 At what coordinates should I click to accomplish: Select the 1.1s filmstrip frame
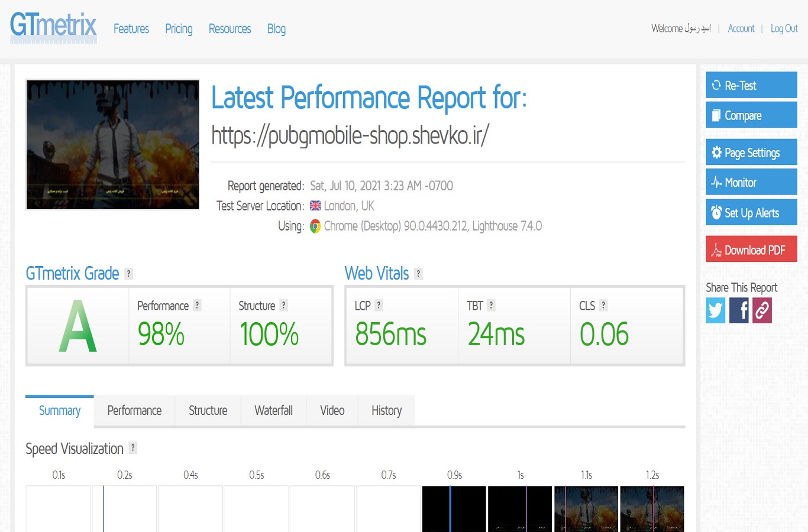(586, 509)
